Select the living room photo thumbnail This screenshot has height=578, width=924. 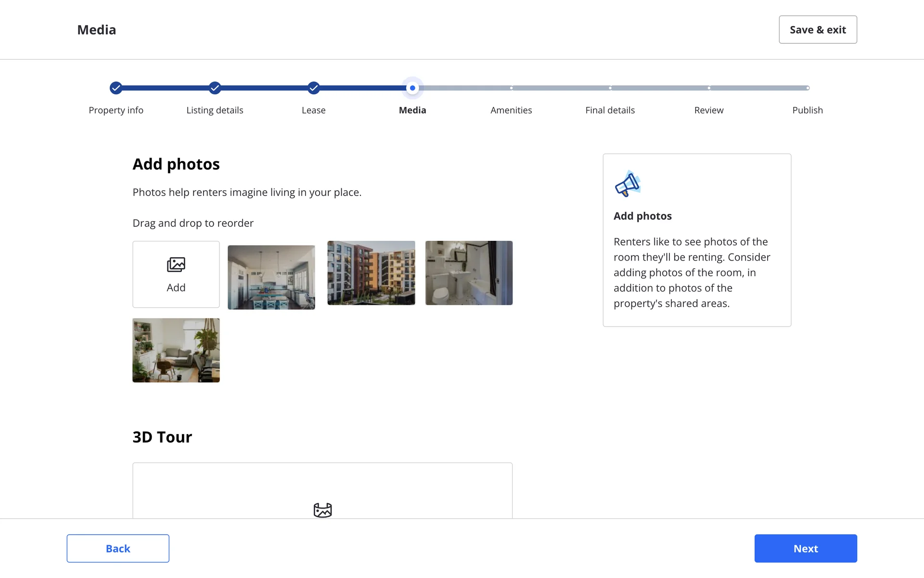point(176,350)
